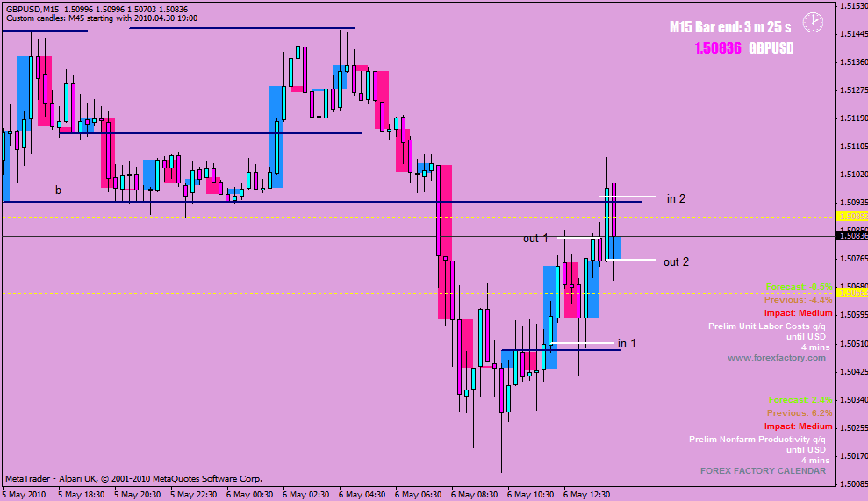Click the 1.50595 price axis label
Image resolution: width=868 pixels, height=501 pixels.
tap(854, 315)
